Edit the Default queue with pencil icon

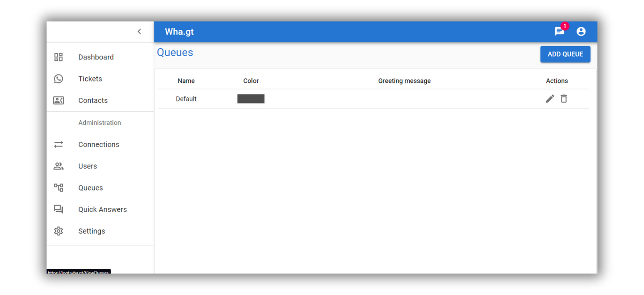pyautogui.click(x=550, y=98)
